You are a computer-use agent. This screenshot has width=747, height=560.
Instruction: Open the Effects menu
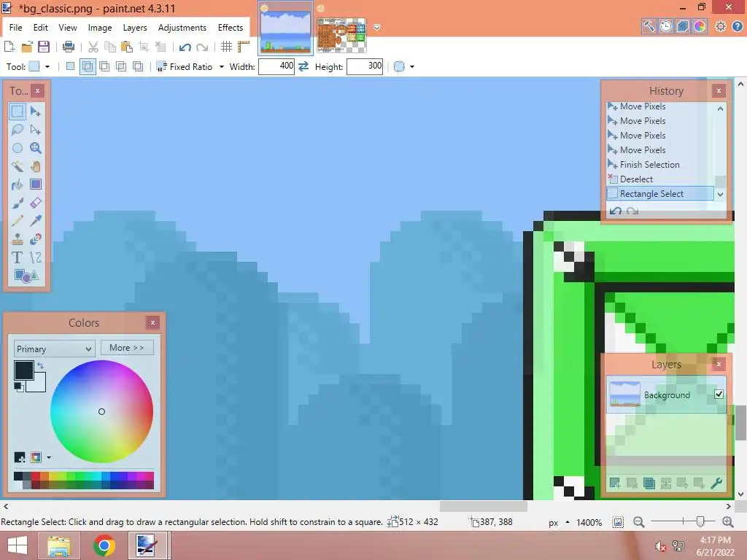[231, 28]
